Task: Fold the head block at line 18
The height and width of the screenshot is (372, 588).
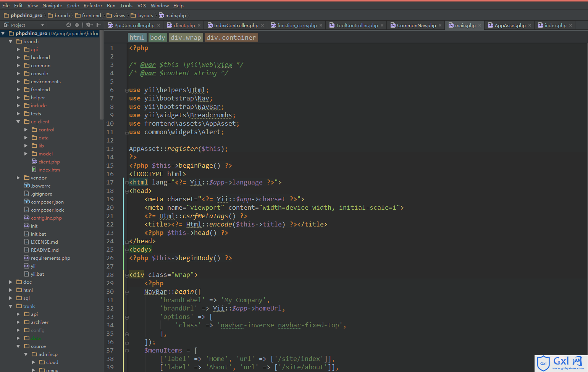Action: pyautogui.click(x=127, y=191)
